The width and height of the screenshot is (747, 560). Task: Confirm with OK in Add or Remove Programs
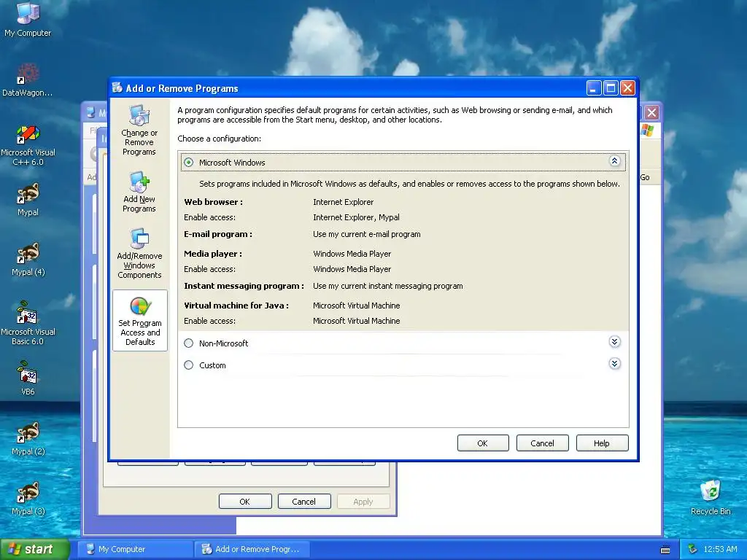(x=483, y=443)
